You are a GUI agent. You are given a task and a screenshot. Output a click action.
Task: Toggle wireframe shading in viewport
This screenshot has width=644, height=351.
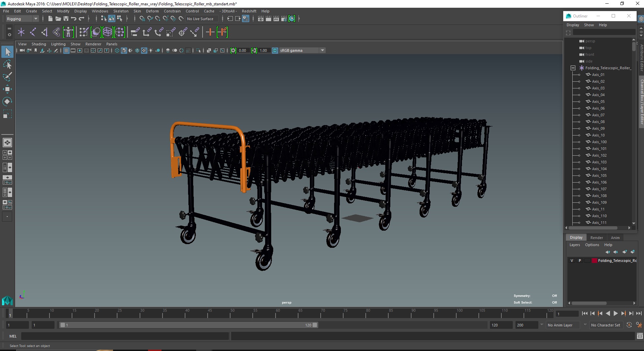tap(117, 50)
